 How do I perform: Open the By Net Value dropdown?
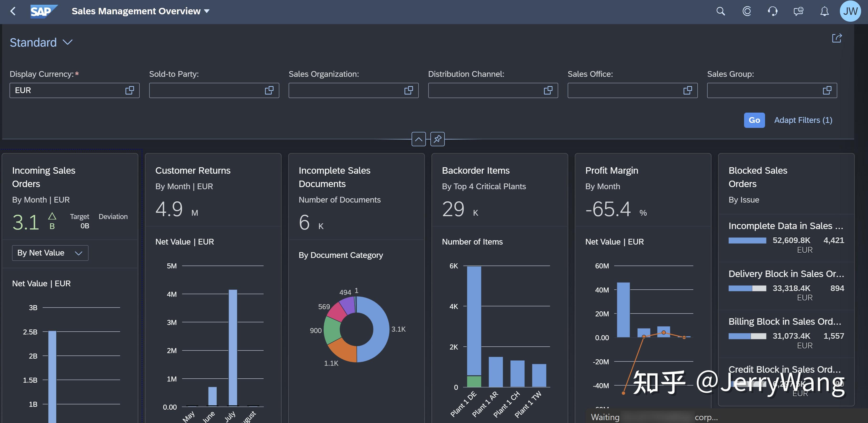[x=50, y=253]
